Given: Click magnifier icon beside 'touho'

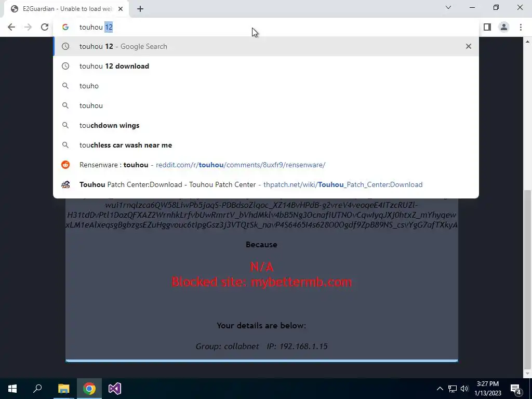Looking at the screenshot, I should [x=65, y=86].
